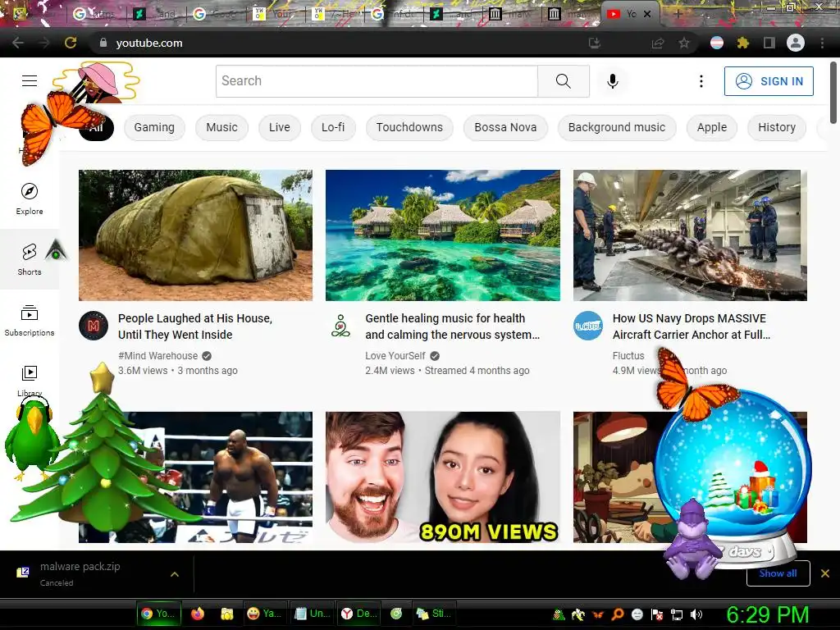Select the Bossa Nova filter chip

[x=505, y=127]
